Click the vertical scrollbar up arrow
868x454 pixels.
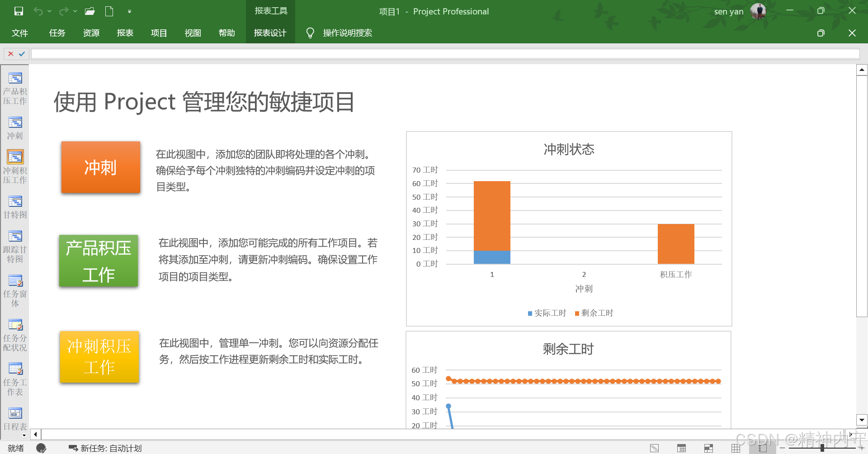[x=862, y=70]
